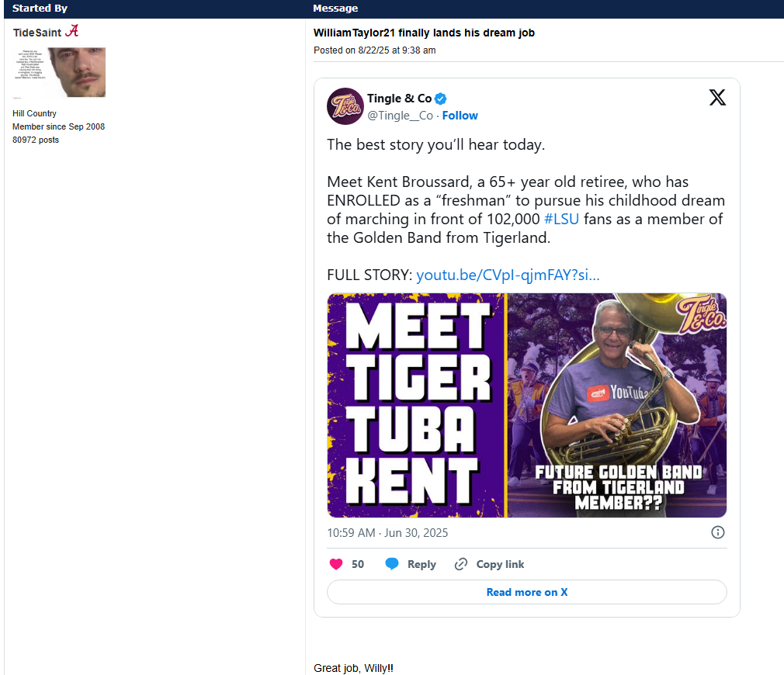Click the Read more on X button
The image size is (784, 675).
click(526, 592)
